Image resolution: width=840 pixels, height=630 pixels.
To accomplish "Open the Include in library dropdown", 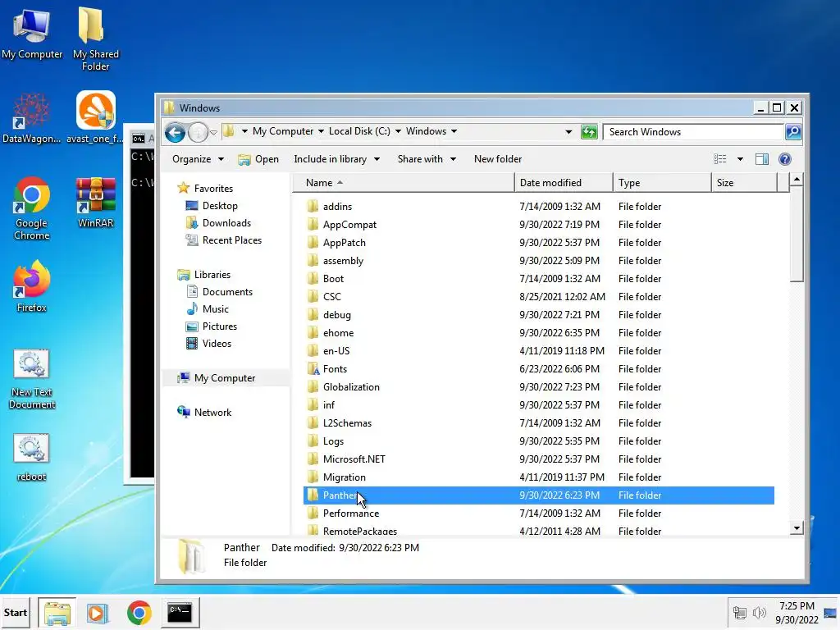I will (336, 159).
